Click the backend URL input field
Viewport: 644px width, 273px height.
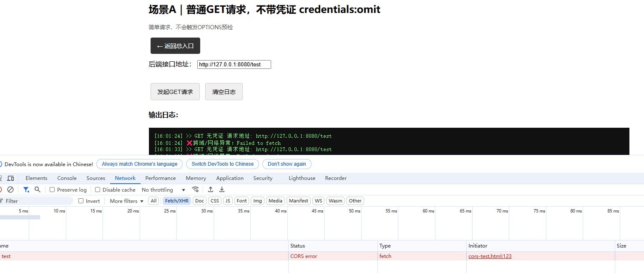pos(234,64)
